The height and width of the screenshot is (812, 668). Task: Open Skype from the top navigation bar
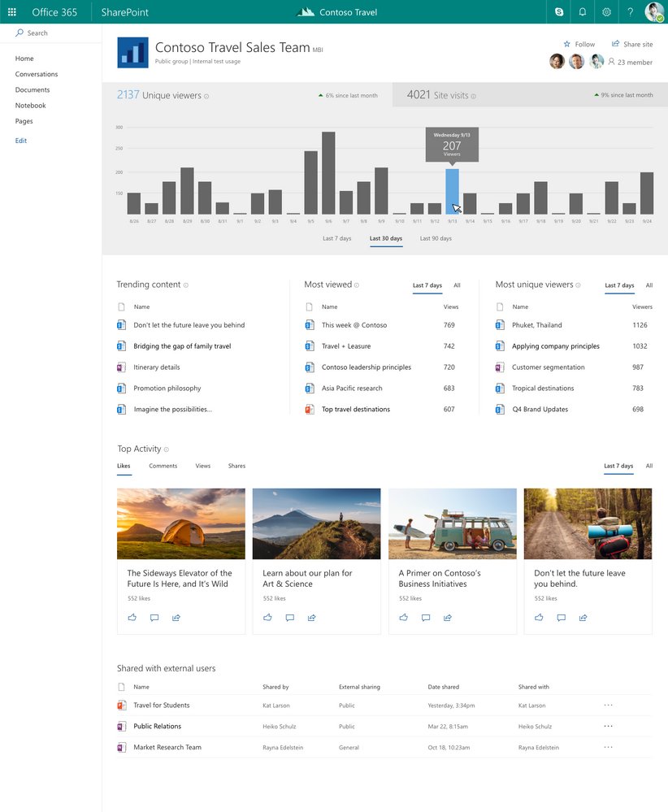(557, 11)
